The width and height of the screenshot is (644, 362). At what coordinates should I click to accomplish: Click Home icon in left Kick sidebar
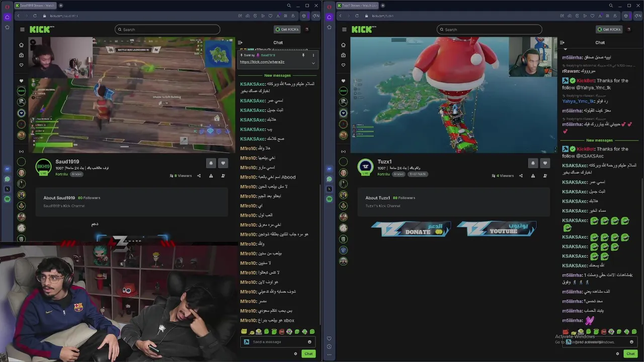click(21, 45)
